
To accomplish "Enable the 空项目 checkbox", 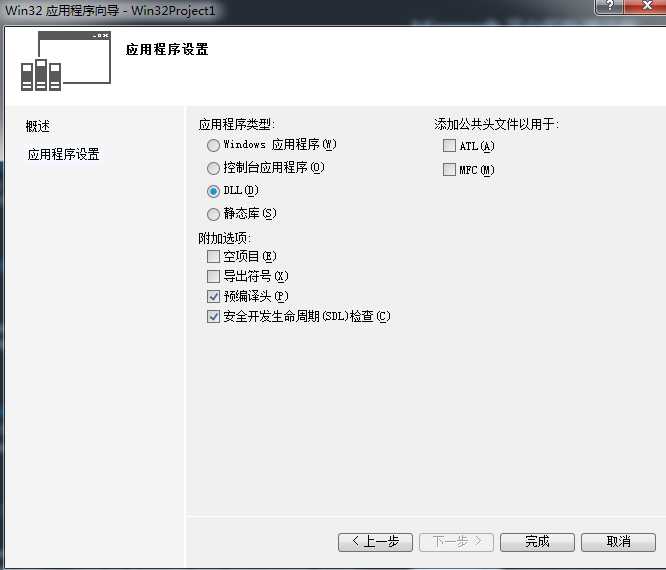I will (x=213, y=257).
